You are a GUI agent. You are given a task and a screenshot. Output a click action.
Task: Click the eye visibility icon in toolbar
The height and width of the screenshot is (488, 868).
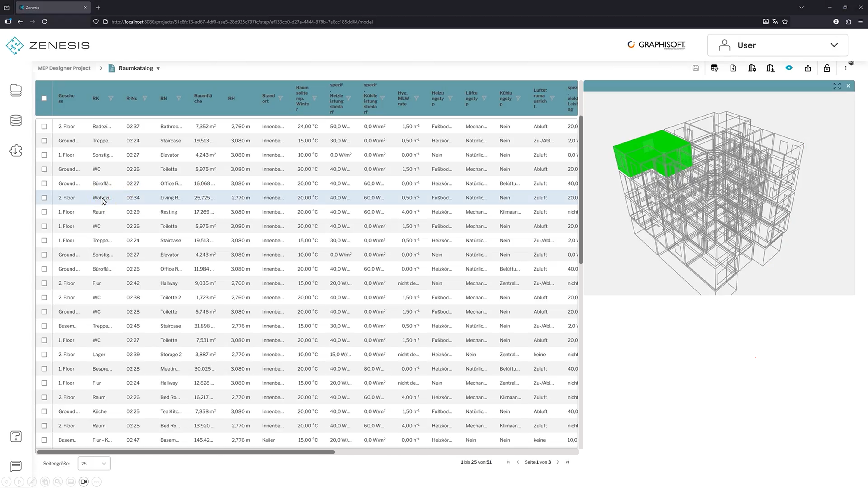click(789, 68)
